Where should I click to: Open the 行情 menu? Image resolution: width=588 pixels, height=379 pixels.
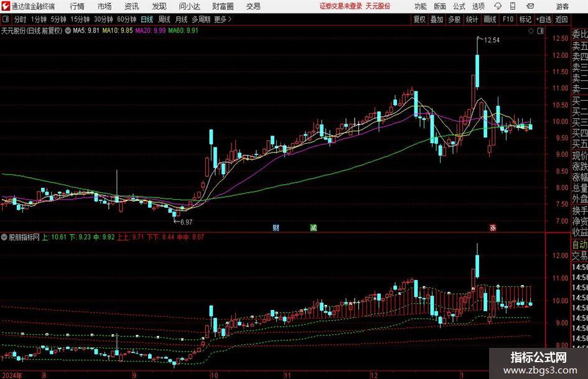(77, 6)
